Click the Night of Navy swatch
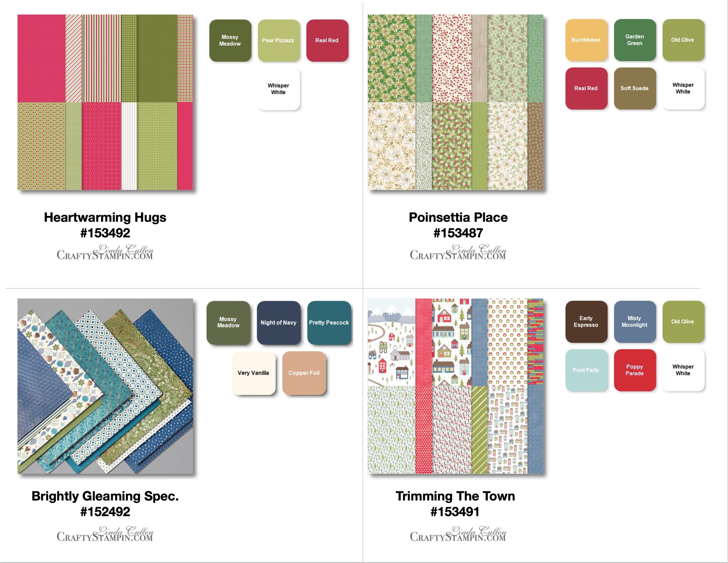 point(279,323)
